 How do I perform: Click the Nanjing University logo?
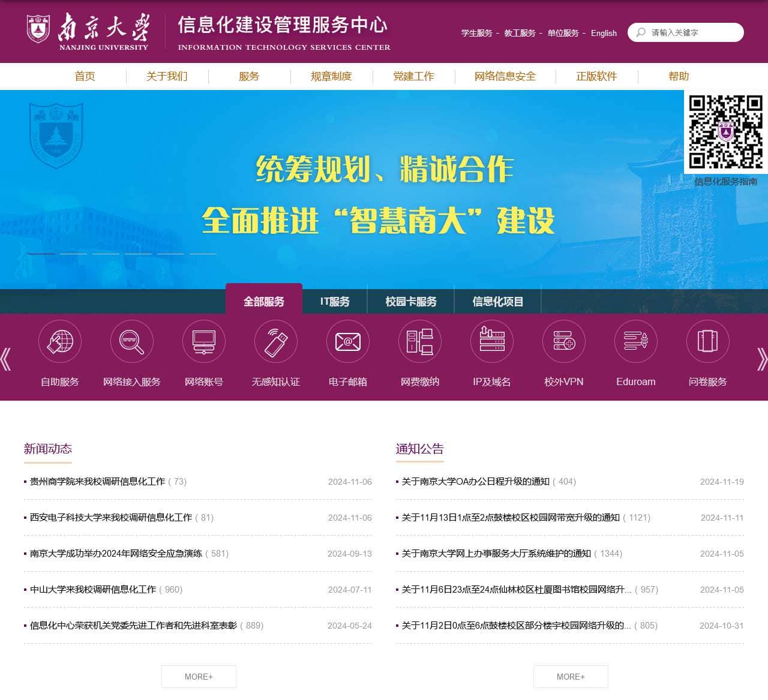88,31
